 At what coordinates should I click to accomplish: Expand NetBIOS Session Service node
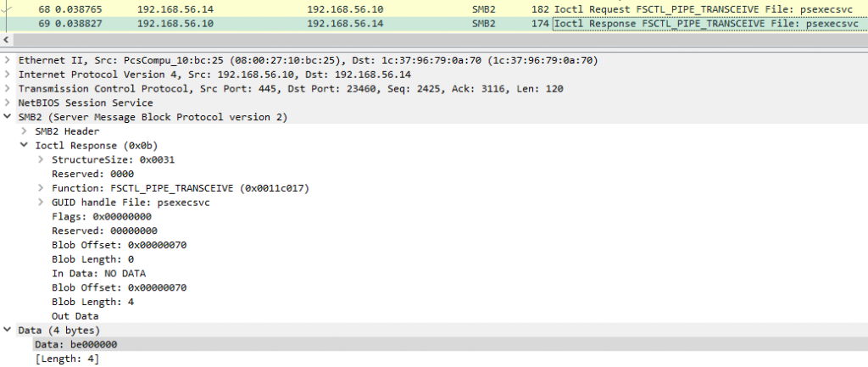(x=8, y=103)
